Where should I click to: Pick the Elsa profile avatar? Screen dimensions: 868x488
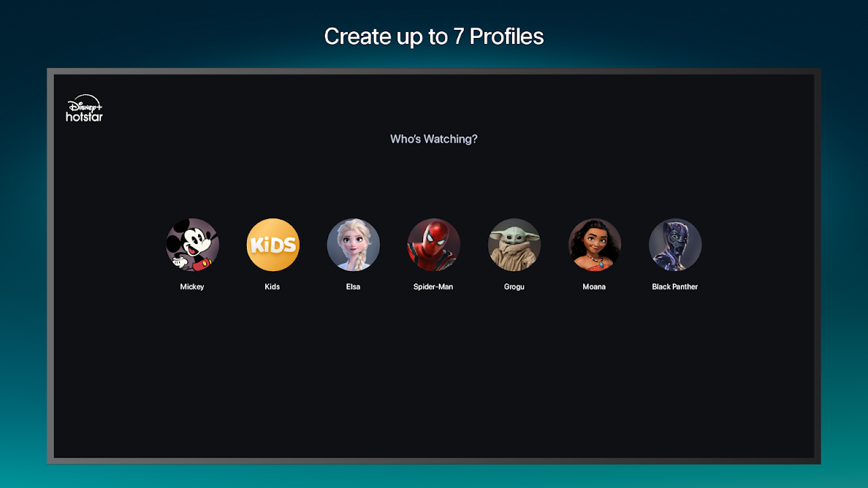click(x=353, y=245)
